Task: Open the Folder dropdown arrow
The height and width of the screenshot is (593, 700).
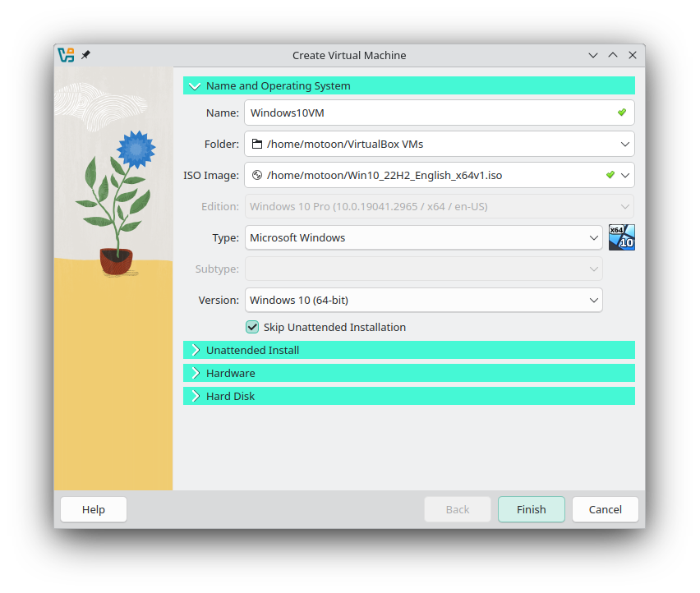Action: [625, 144]
